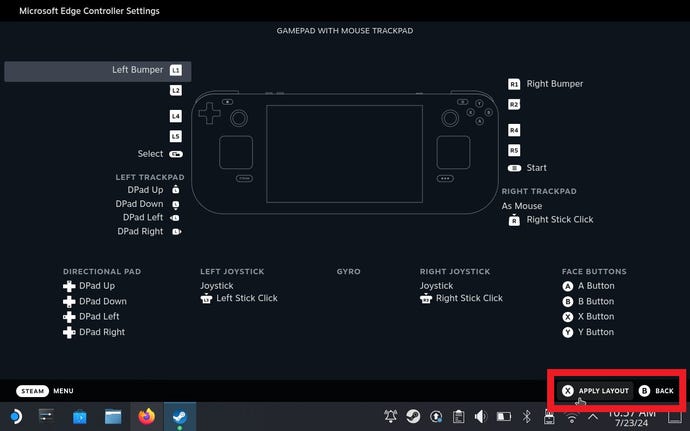Select the R2 trigger icon
Image resolution: width=690 pixels, height=431 pixels.
click(x=514, y=104)
